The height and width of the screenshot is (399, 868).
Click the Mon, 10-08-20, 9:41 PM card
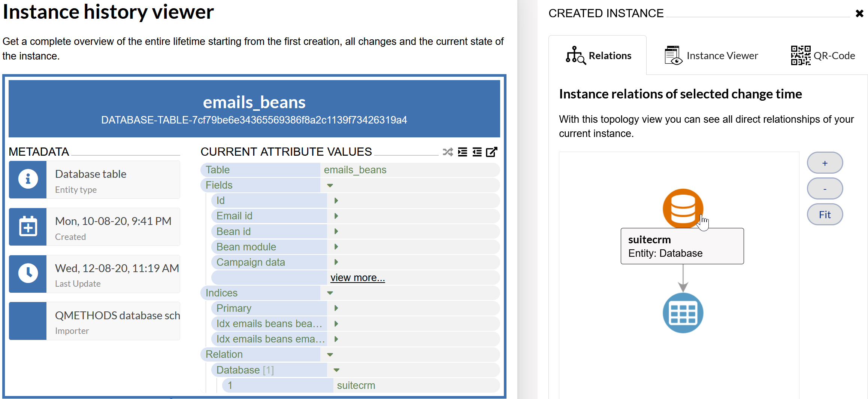coord(95,227)
